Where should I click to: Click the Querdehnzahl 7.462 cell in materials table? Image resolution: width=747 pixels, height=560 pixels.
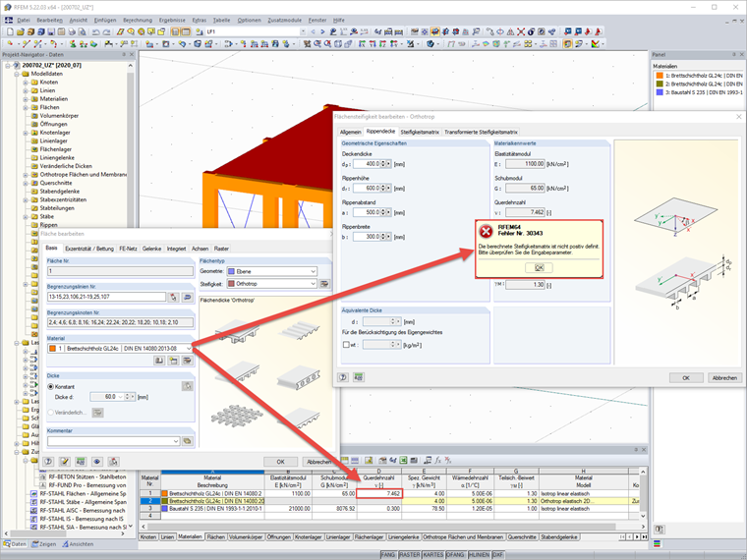[x=379, y=494]
